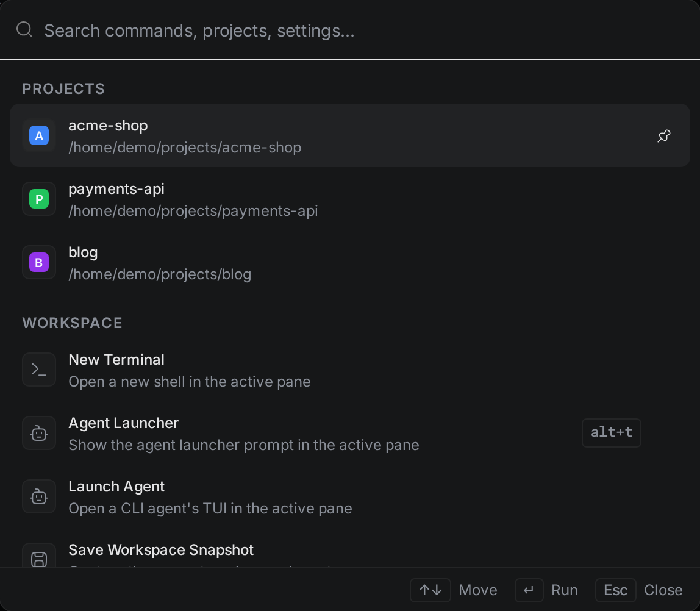The height and width of the screenshot is (611, 700).
Task: Open the acme-shop project
Action: [350, 136]
